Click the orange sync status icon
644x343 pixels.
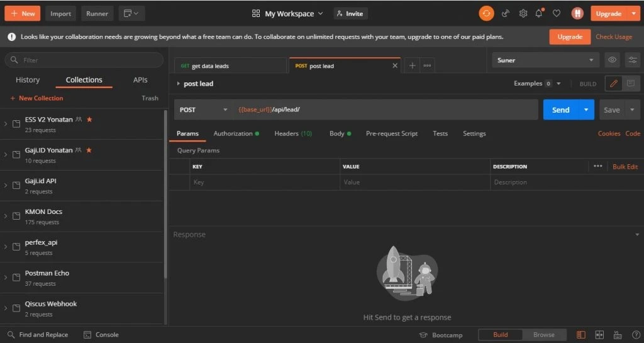(x=486, y=13)
